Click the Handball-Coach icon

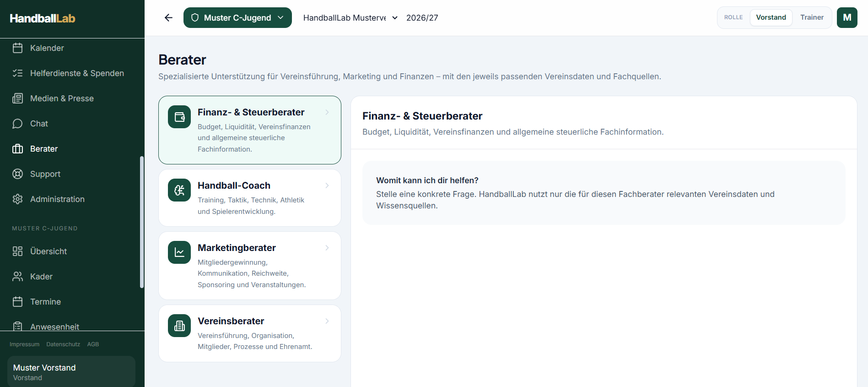click(179, 190)
